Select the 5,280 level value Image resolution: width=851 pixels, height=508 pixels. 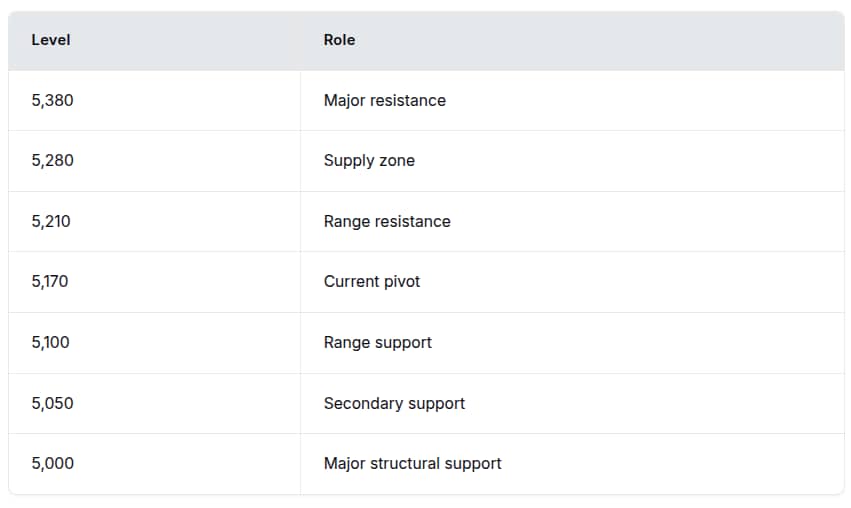[52, 160]
